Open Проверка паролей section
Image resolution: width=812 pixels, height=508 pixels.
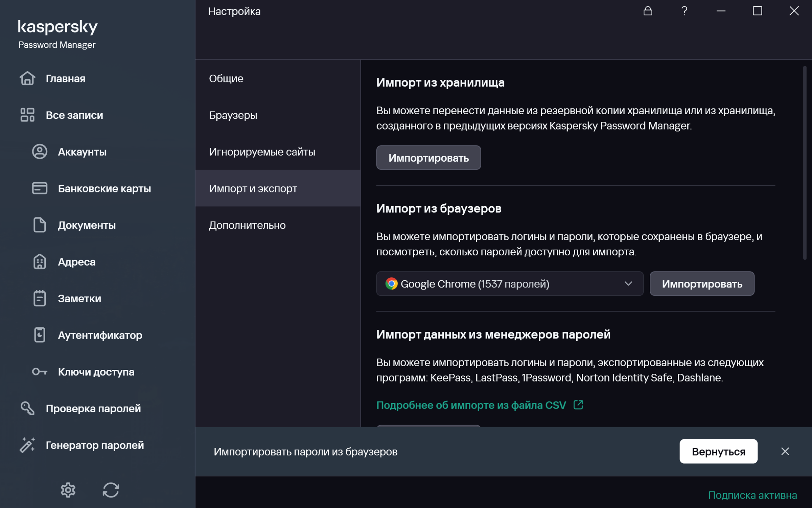[x=93, y=408]
